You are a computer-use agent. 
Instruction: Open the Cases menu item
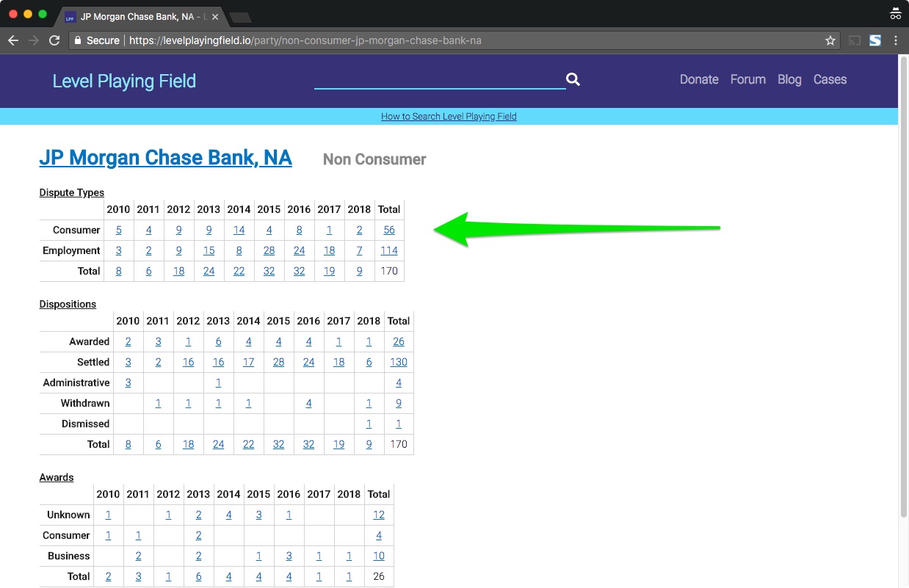pyautogui.click(x=830, y=79)
